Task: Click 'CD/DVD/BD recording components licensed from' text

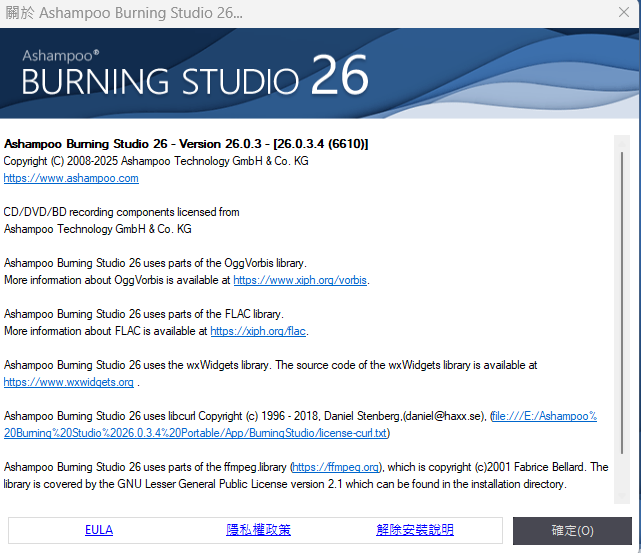Action: 121,212
